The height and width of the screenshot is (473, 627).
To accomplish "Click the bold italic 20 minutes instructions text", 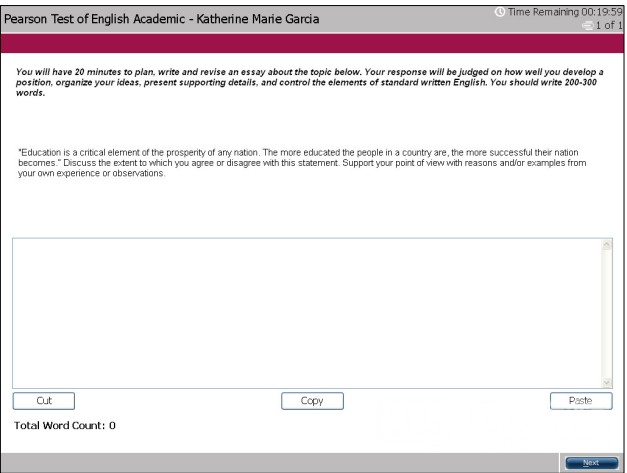I will (x=310, y=82).
